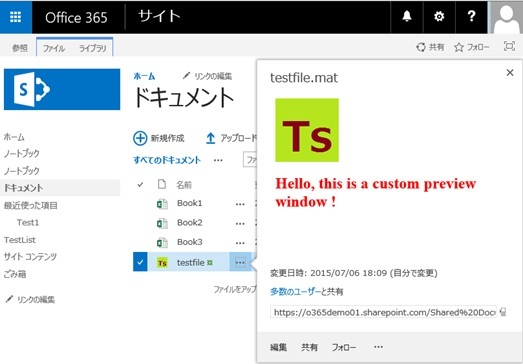The width and height of the screenshot is (523, 364).
Task: Open the testfile file name
Action: click(191, 263)
